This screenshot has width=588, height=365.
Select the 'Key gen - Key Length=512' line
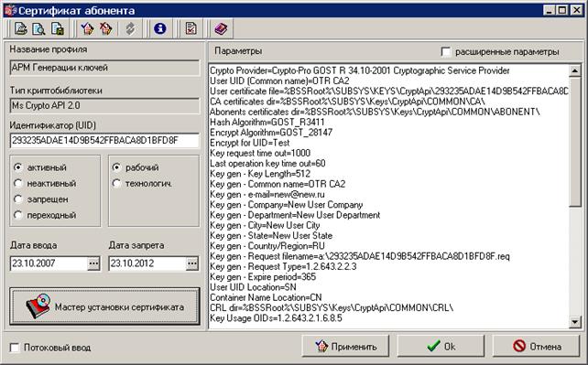[x=260, y=174]
